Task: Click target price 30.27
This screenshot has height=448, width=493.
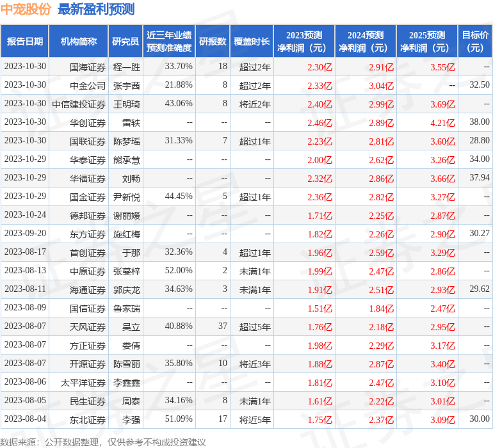Action: pyautogui.click(x=480, y=233)
